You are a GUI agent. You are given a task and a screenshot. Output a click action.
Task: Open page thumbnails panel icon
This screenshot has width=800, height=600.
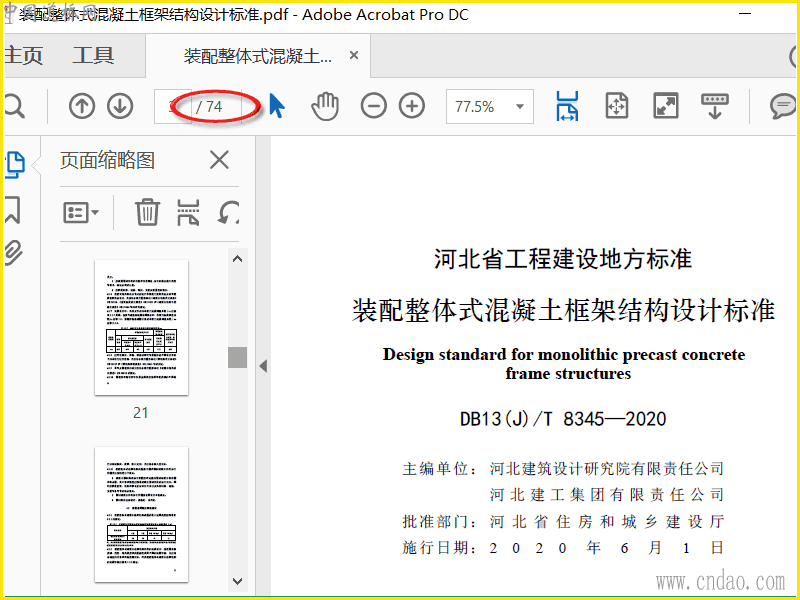[15, 165]
